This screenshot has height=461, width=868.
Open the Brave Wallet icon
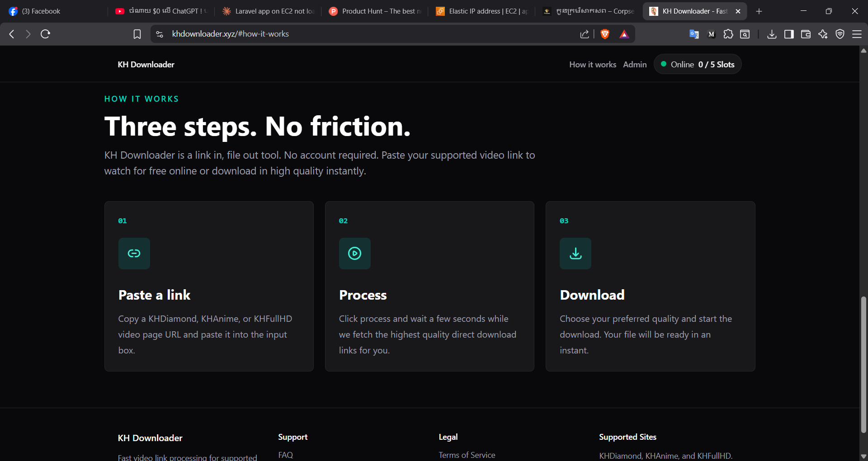click(806, 34)
